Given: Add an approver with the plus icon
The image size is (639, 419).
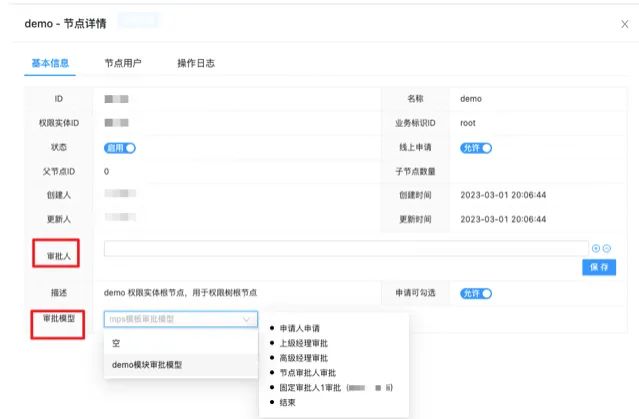Looking at the screenshot, I should tap(596, 248).
